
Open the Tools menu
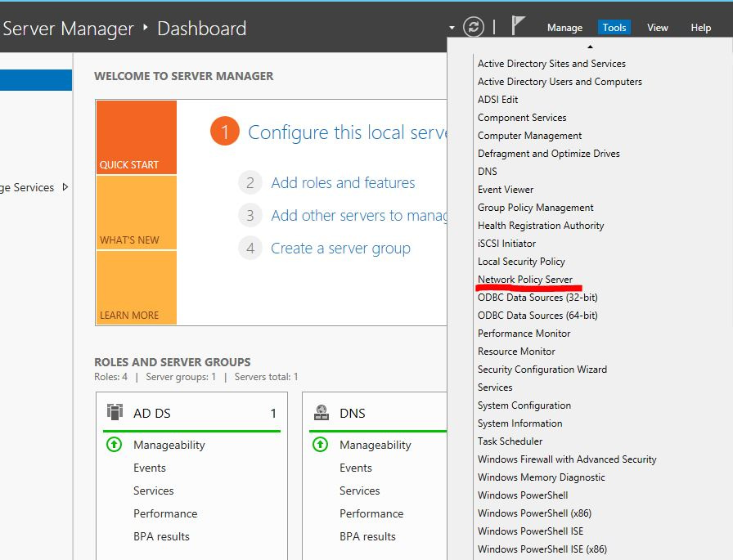click(x=614, y=28)
